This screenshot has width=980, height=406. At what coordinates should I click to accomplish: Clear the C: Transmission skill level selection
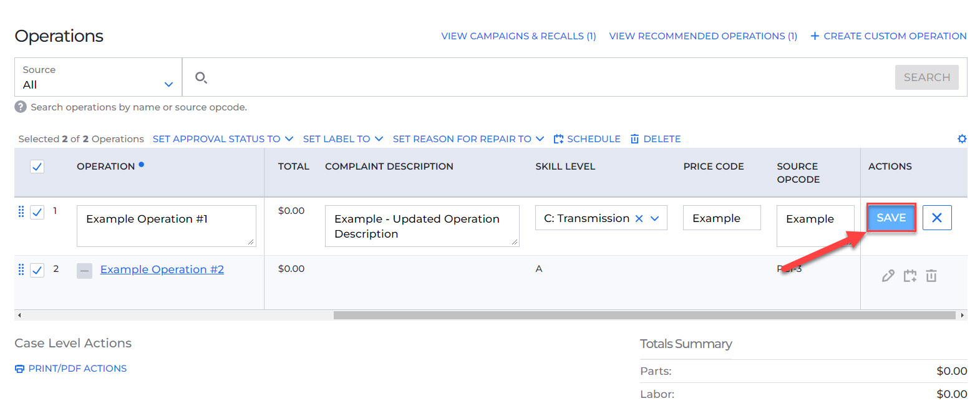click(x=639, y=218)
